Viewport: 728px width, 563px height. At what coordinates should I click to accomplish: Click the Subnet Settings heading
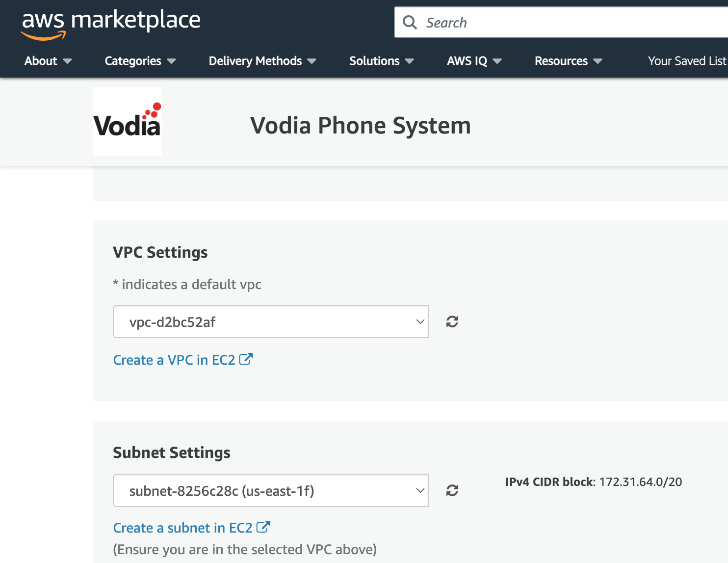point(172,453)
